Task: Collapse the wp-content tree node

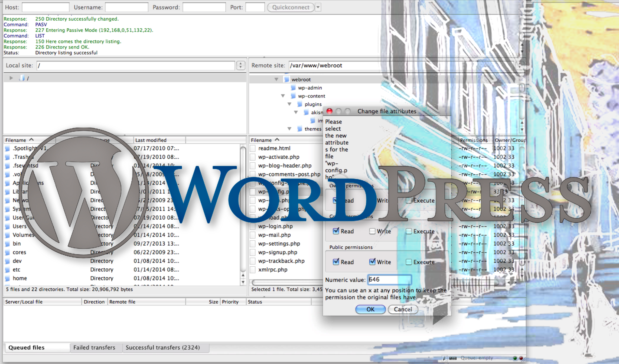Action: coord(283,96)
